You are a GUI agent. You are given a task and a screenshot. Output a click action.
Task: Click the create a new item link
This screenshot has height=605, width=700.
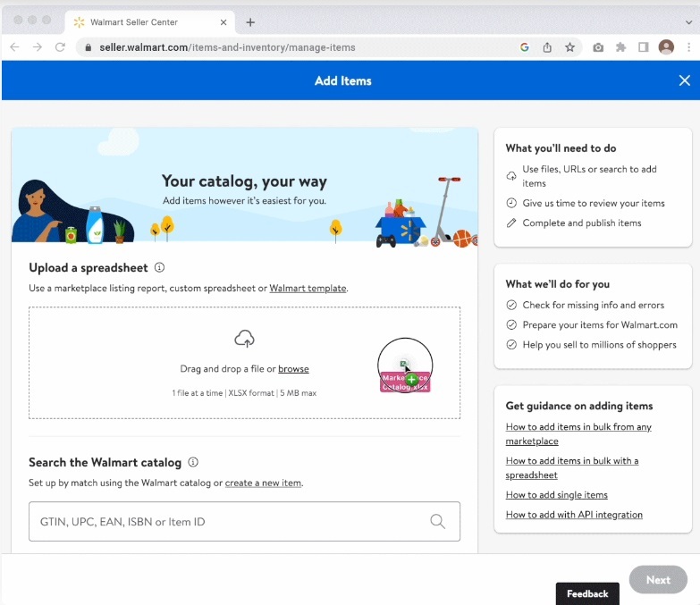tap(263, 483)
